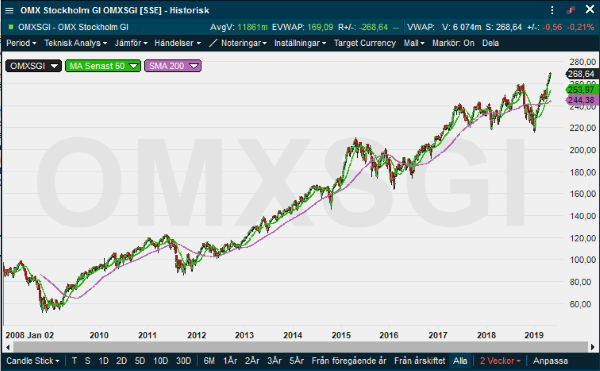Click the AvgV value 11861m
The width and height of the screenshot is (600, 371).
tap(253, 27)
